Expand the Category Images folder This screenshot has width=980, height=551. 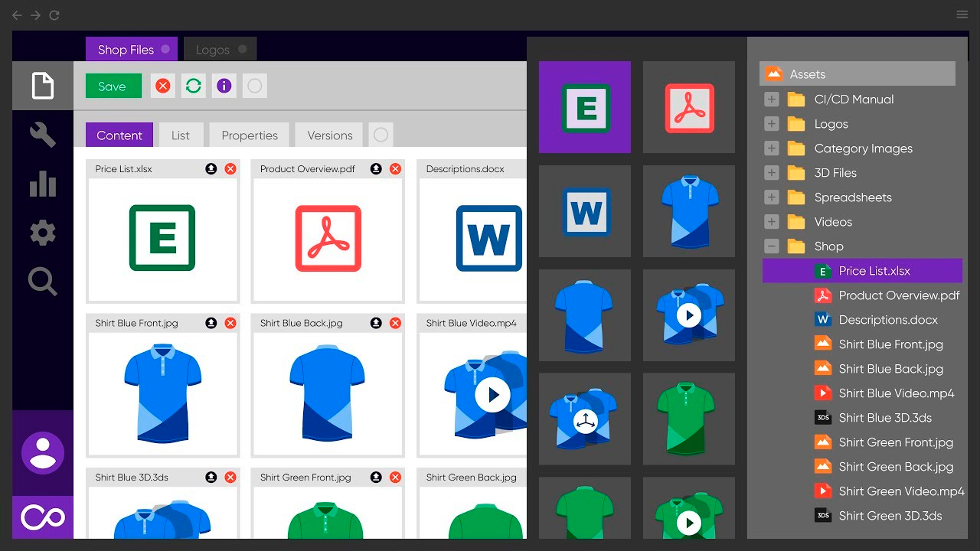coord(772,148)
